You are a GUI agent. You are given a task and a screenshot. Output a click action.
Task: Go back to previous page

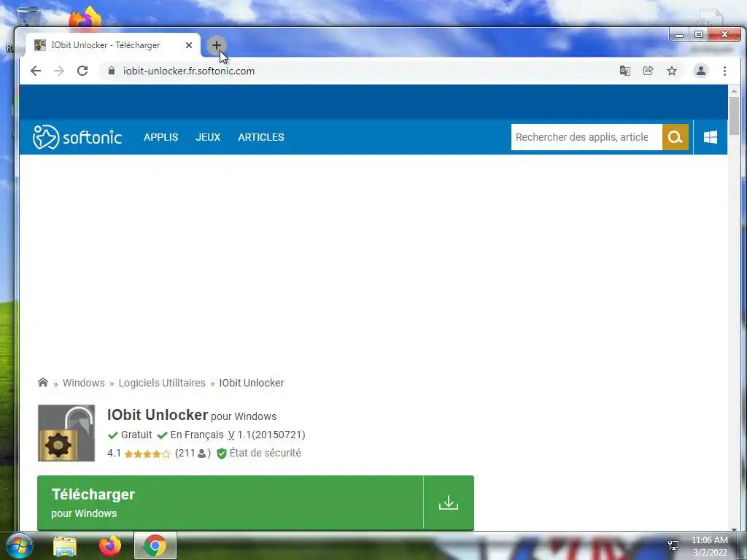[36, 71]
